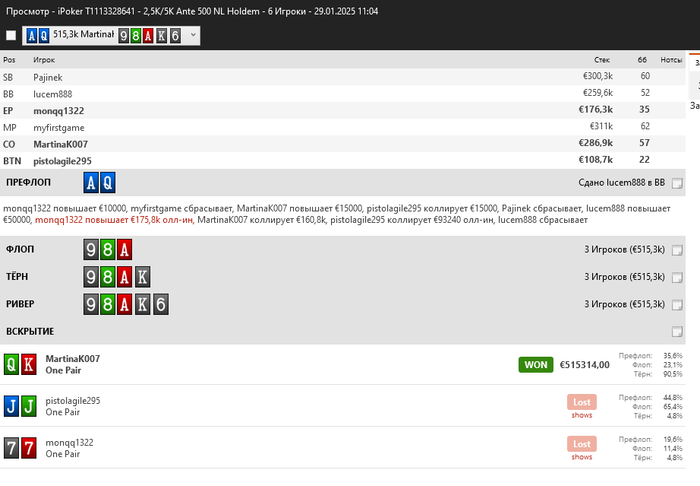The width and height of the screenshot is (700, 486).
Task: Click the ББ column header
Action: (x=642, y=60)
